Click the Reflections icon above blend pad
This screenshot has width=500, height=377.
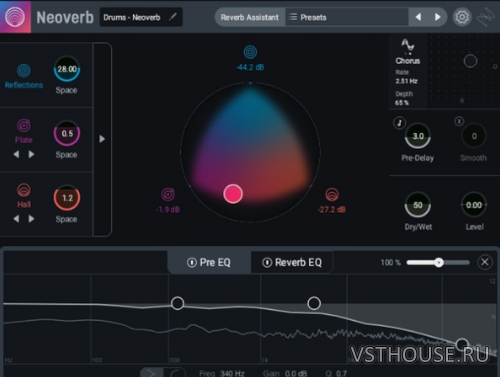(250, 52)
